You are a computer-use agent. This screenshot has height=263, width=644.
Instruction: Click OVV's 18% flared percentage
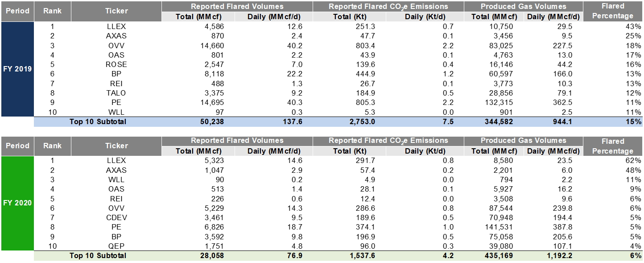click(x=634, y=46)
